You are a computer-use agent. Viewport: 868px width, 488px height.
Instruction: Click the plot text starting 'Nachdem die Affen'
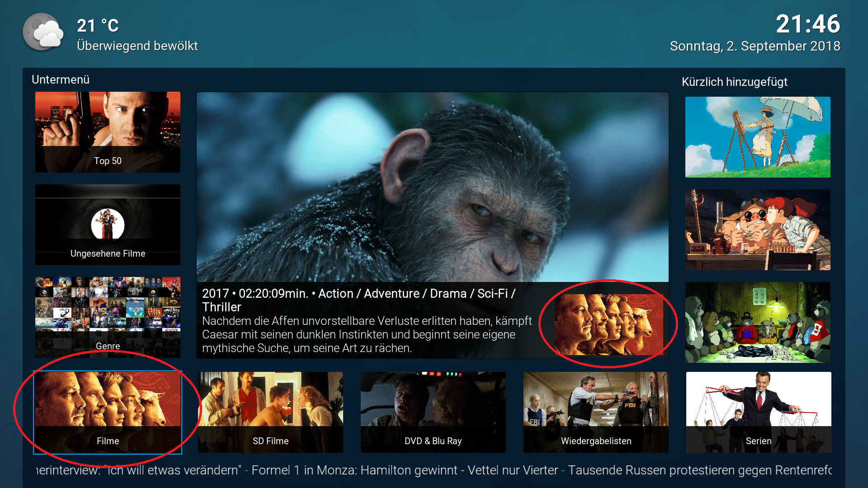coord(367,334)
